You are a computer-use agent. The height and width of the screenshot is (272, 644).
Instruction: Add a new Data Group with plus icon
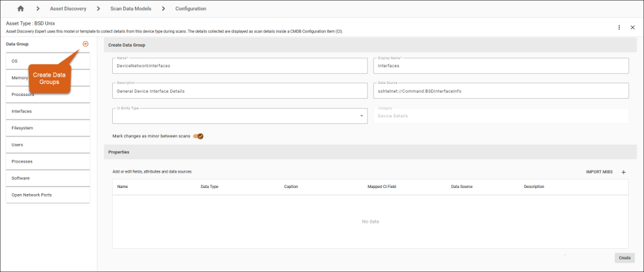tap(85, 44)
